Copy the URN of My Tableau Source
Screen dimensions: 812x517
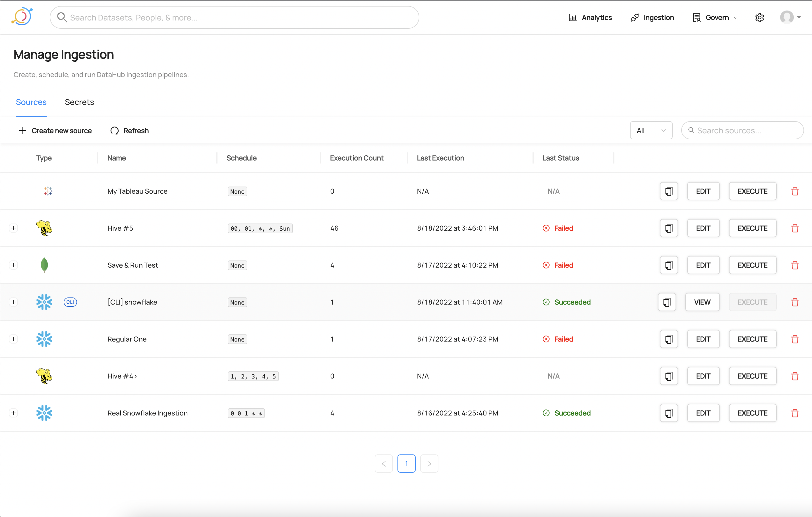pyautogui.click(x=668, y=191)
